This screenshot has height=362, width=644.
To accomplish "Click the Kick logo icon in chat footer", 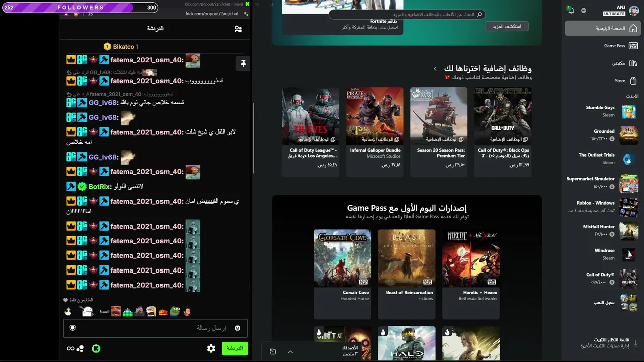I will pyautogui.click(x=96, y=348).
